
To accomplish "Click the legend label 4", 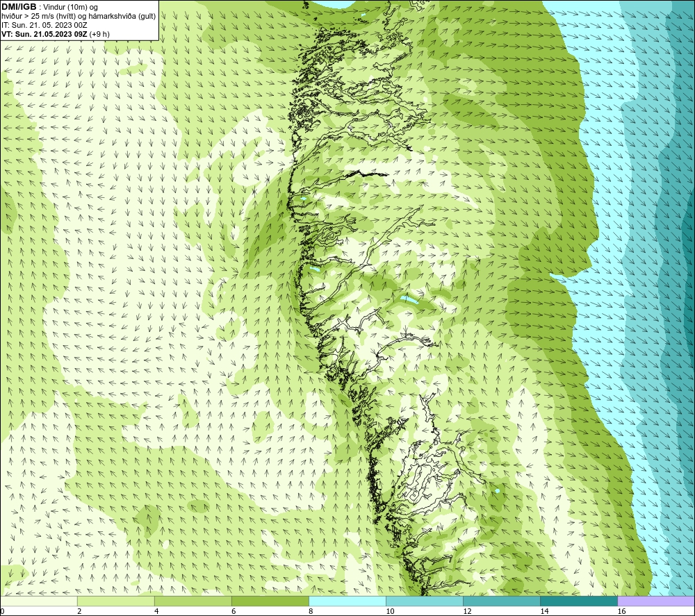I will pos(156,611).
